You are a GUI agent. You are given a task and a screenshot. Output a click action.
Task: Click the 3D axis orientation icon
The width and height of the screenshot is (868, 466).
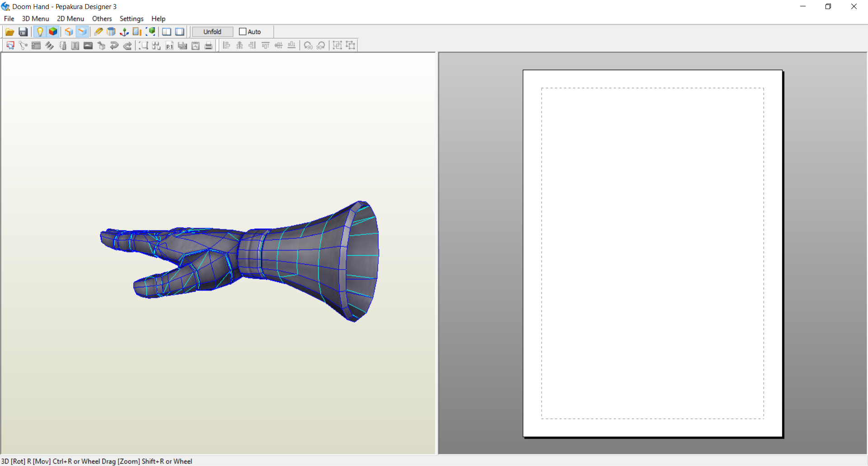click(x=124, y=32)
